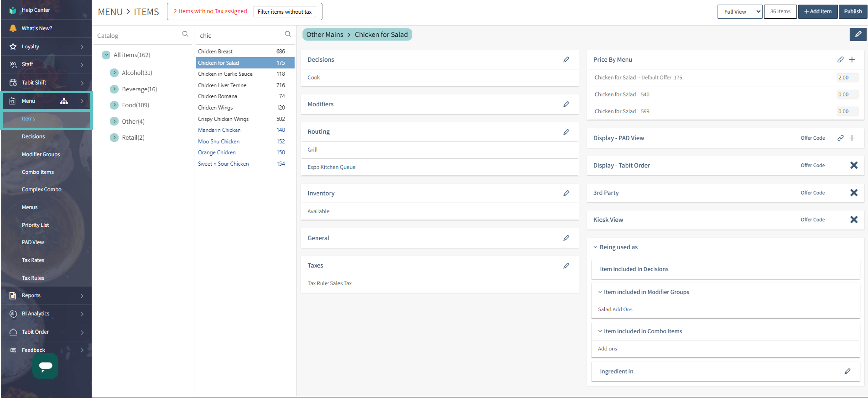Viewport: 868px width, 398px height.
Task: Click the link icon in Price By Menu
Action: 840,59
